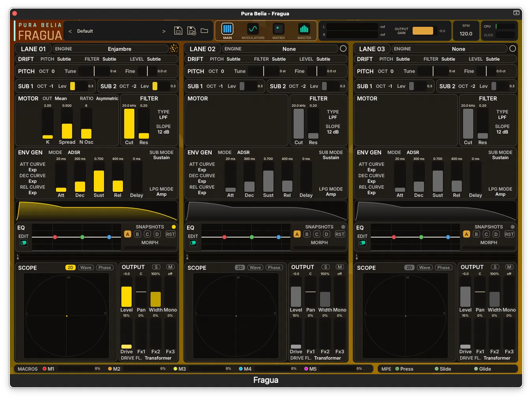Select Phase scope mode in Lane 01

(x=105, y=267)
